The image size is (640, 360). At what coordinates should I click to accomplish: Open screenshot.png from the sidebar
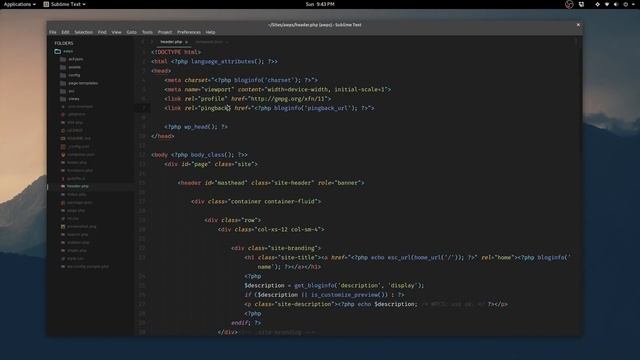click(82, 227)
